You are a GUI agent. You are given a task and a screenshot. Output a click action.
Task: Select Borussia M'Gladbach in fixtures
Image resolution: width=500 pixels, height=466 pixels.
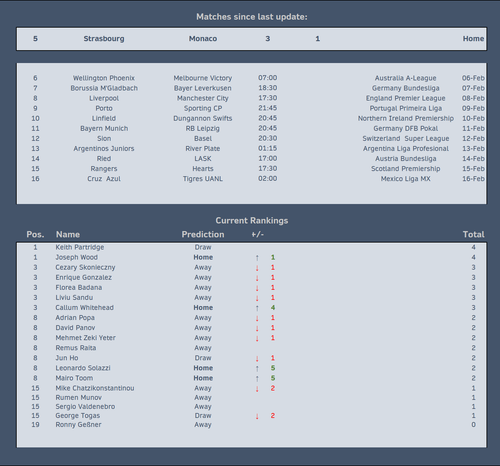point(104,88)
